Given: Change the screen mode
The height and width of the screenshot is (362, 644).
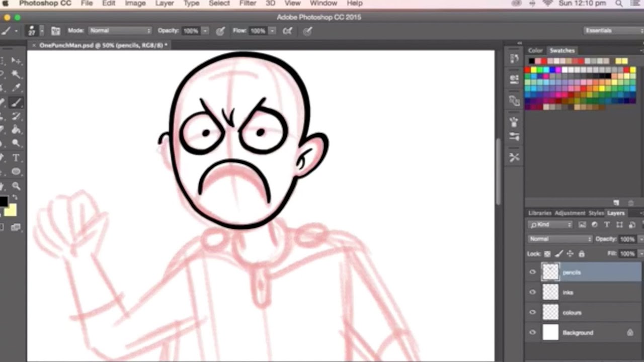Looking at the screenshot, I should coord(16,228).
